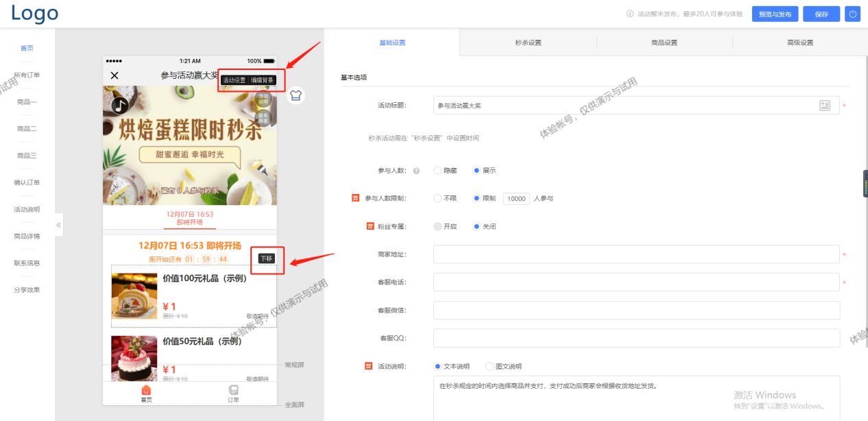Screen dimensions: 868x421
Task: Click the 下移 move-down button in preview
Action: point(267,259)
